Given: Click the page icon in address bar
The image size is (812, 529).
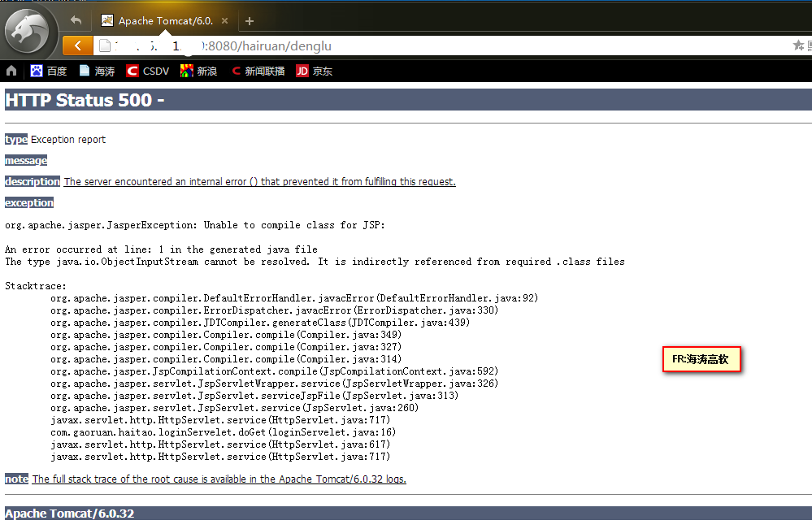Looking at the screenshot, I should tap(105, 46).
